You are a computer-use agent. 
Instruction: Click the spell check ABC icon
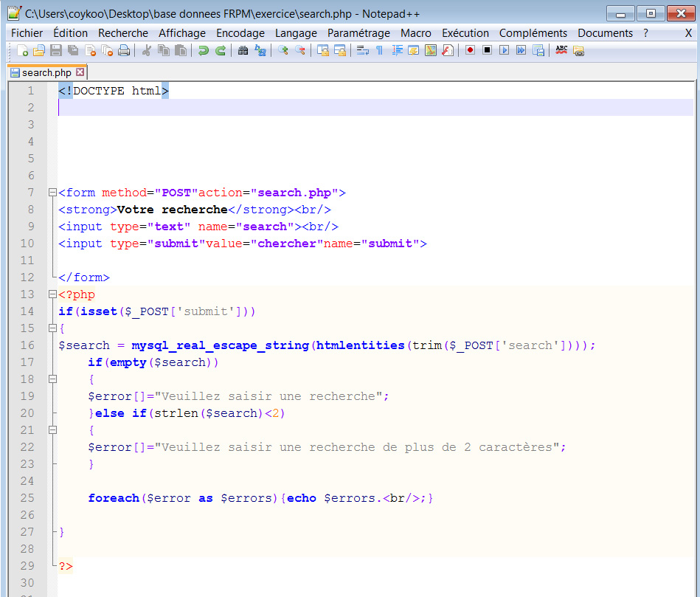click(561, 50)
